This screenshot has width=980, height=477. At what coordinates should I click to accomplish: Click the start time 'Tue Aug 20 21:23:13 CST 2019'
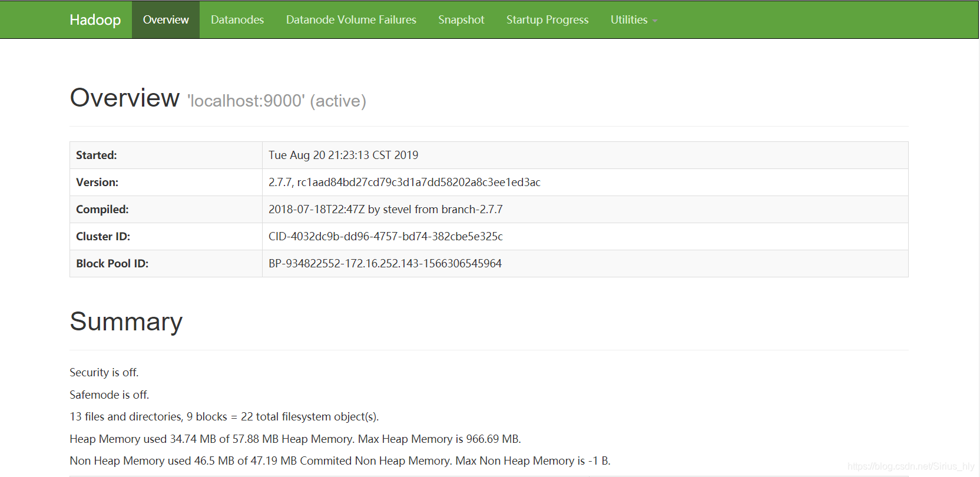343,155
